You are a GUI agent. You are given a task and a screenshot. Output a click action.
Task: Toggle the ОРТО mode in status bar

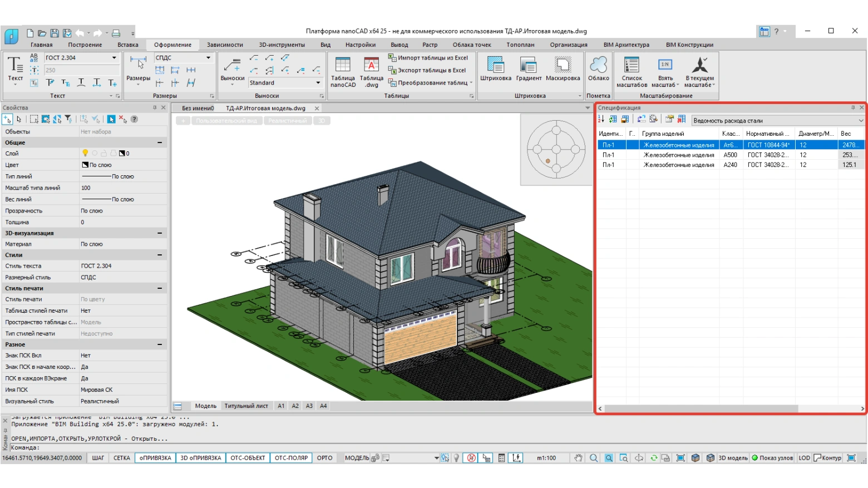click(324, 458)
